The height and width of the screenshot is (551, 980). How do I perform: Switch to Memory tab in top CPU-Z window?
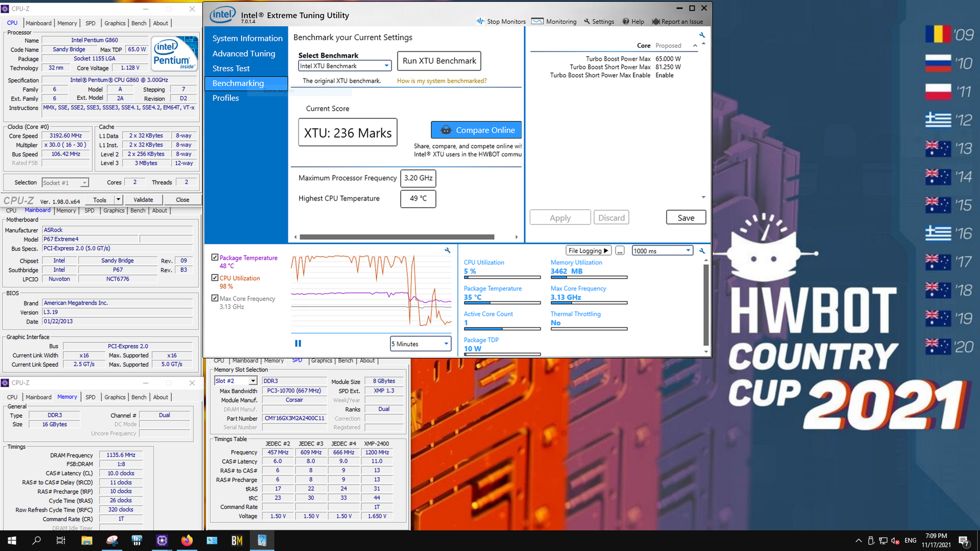(x=67, y=23)
